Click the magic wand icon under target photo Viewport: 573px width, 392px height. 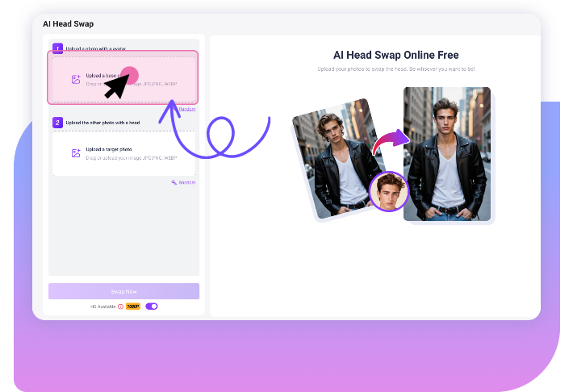[174, 182]
